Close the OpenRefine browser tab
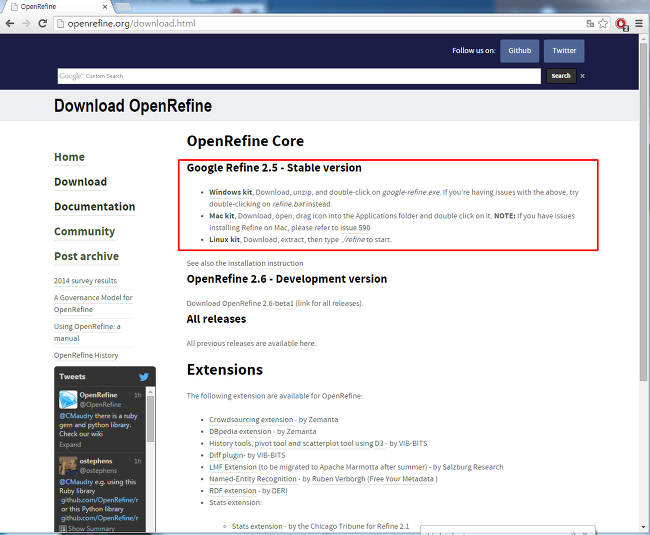Image resolution: width=650 pixels, height=535 pixels. [105, 7]
